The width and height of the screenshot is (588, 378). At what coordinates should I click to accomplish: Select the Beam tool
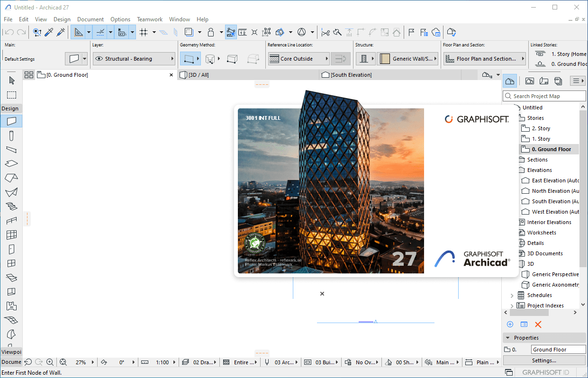[x=12, y=150]
